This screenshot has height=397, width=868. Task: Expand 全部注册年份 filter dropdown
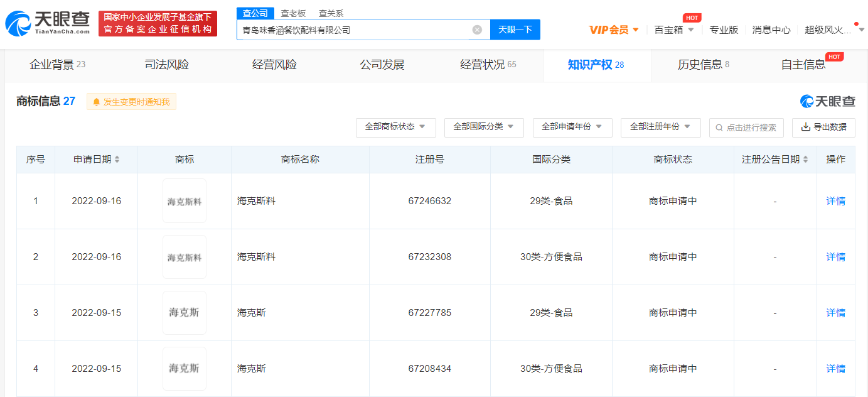coord(660,127)
